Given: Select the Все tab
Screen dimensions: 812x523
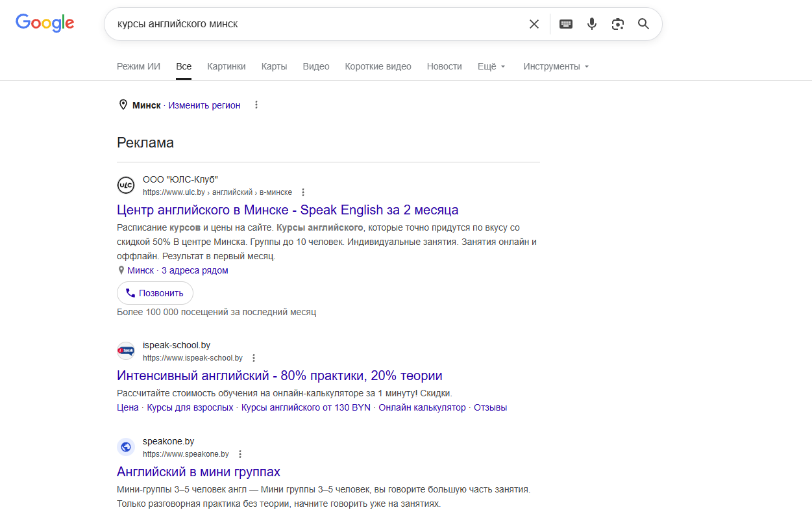Looking at the screenshot, I should click(184, 66).
